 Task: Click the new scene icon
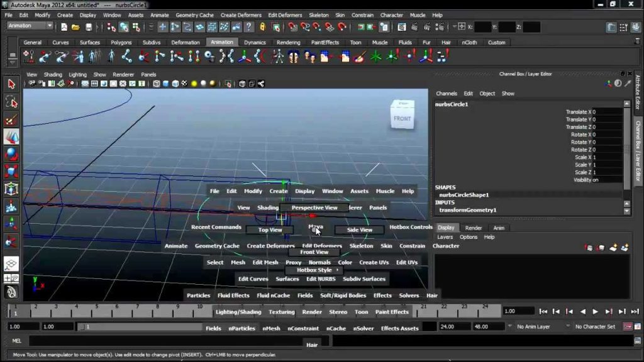[64, 27]
